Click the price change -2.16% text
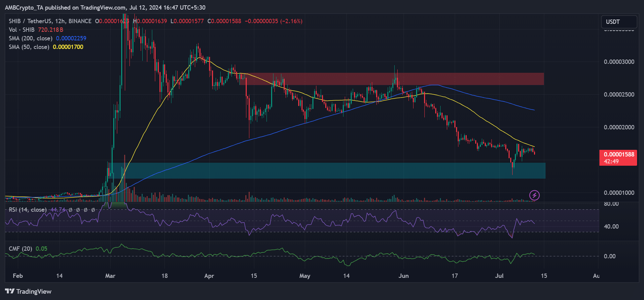The image size is (644, 300). (x=291, y=21)
